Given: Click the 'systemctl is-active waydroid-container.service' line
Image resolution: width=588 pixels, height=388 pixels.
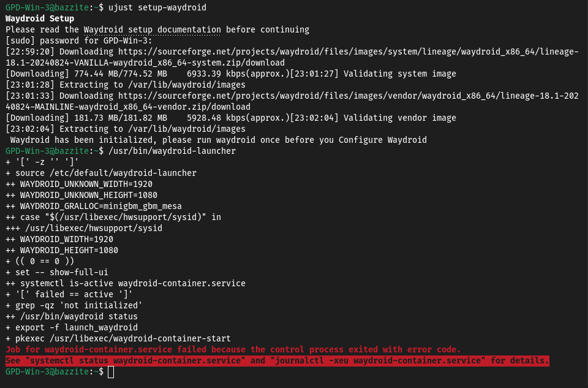Looking at the screenshot, I should [126, 284].
